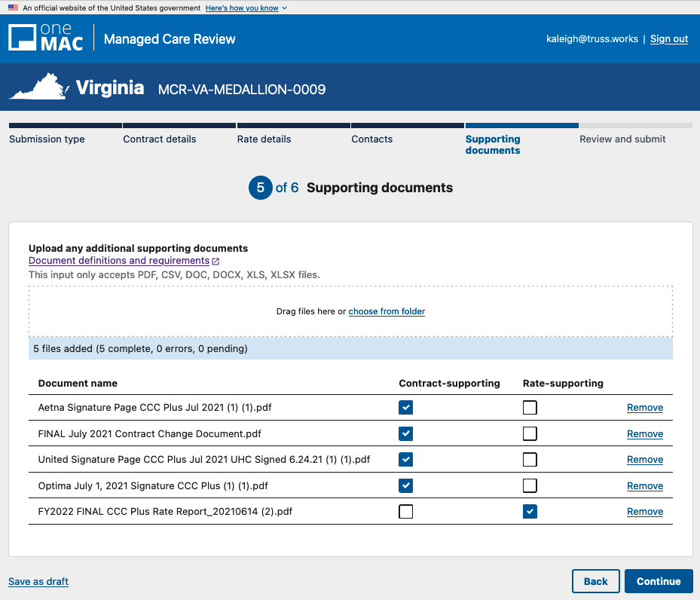Uncheck Rate-supporting for FY2022 Rate Report

pyautogui.click(x=530, y=512)
